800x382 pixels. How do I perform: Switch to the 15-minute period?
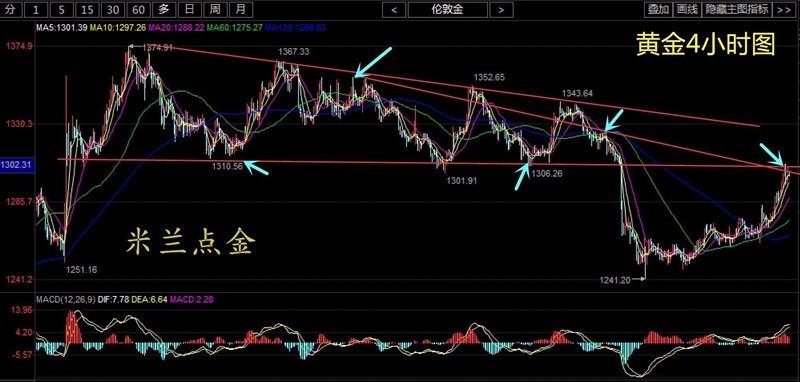tap(87, 9)
